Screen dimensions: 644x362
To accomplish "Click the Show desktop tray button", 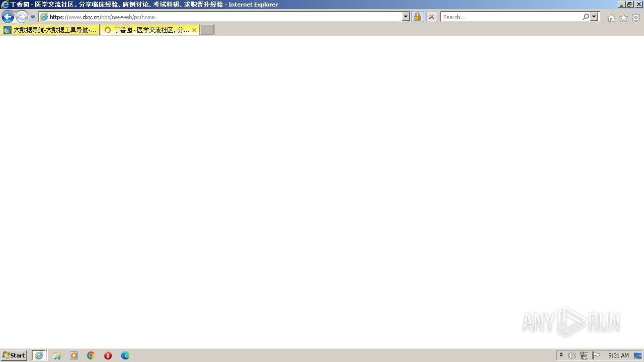I will tap(638, 355).
